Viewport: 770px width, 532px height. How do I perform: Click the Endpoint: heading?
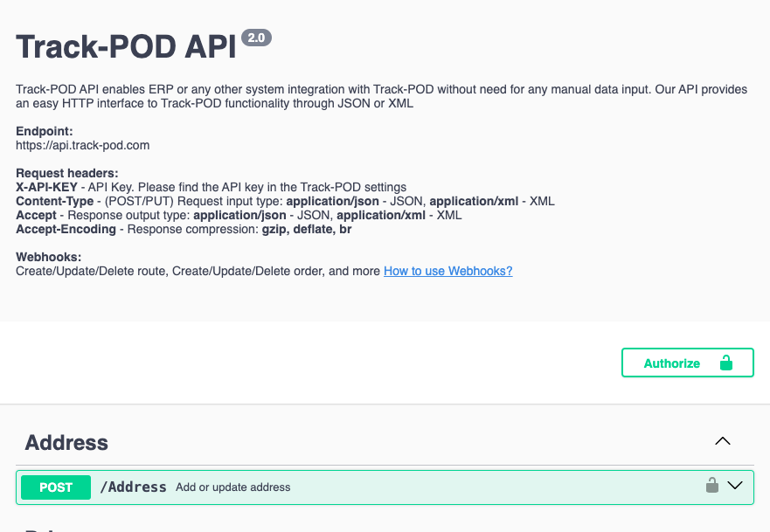[45, 131]
